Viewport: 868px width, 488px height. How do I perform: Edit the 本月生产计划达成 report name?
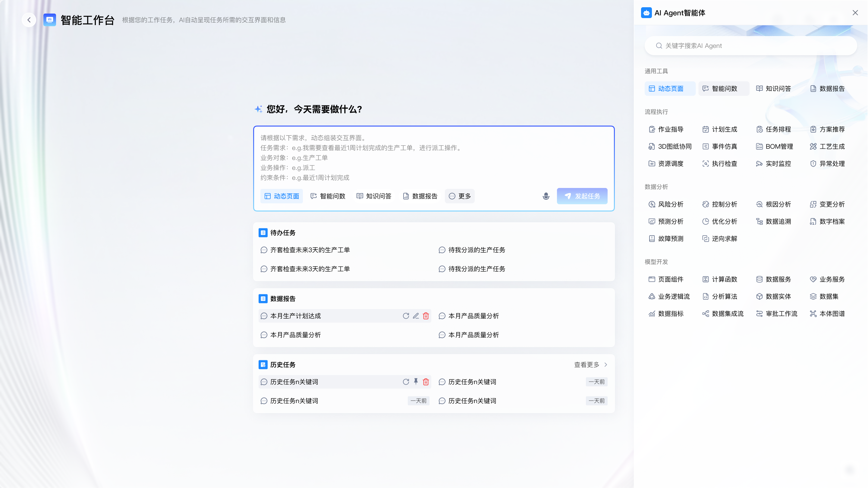pyautogui.click(x=416, y=316)
